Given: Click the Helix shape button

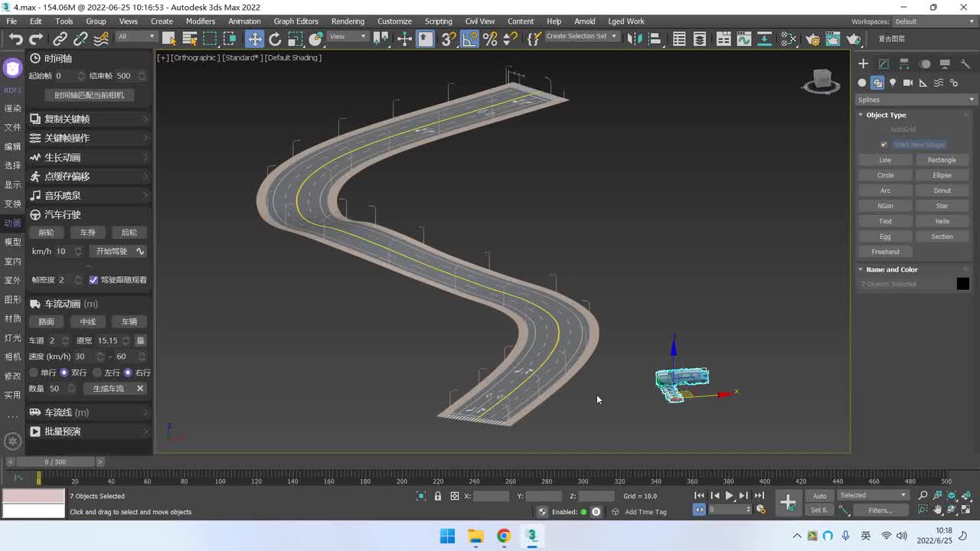Looking at the screenshot, I should (942, 221).
